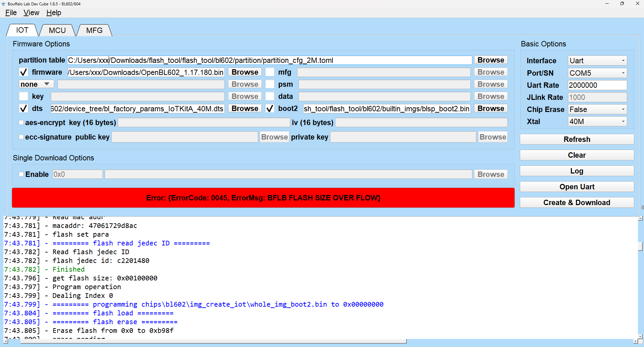
Task: Browse for boot2 bin file
Action: (491, 108)
